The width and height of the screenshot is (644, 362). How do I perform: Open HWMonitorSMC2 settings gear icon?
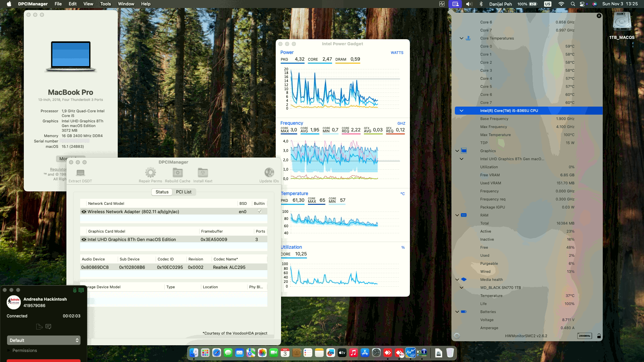457,336
